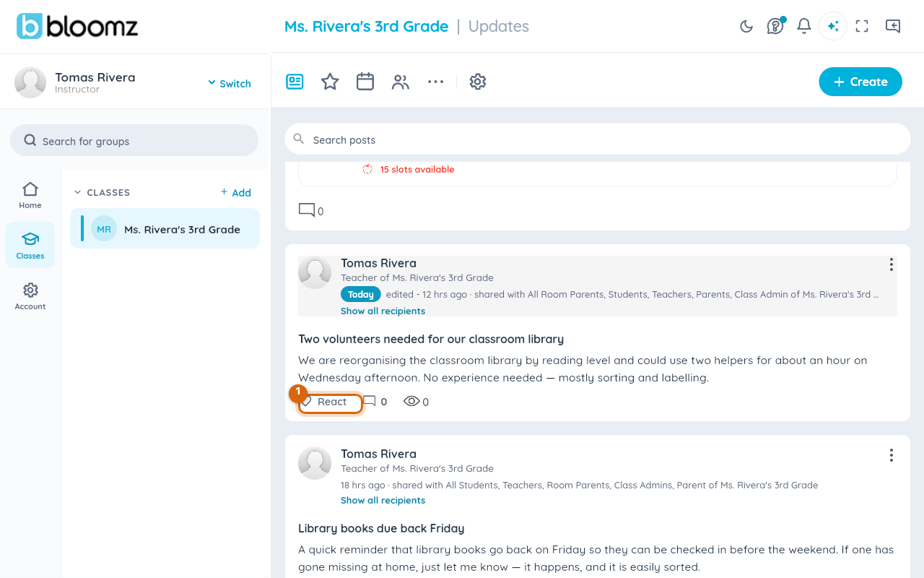Screen dimensions: 924x578
Task: Open class settings gear
Action: [x=478, y=82]
